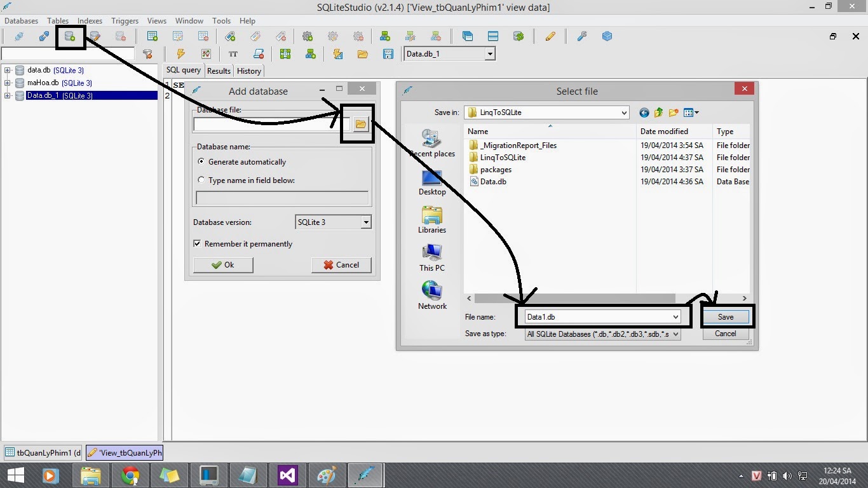Open Google Chrome from the taskbar
This screenshot has width=868, height=488.
130,475
